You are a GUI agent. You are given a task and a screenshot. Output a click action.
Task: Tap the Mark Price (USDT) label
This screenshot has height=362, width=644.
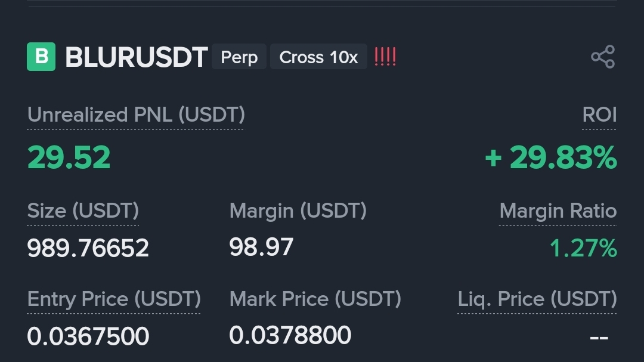pyautogui.click(x=315, y=299)
